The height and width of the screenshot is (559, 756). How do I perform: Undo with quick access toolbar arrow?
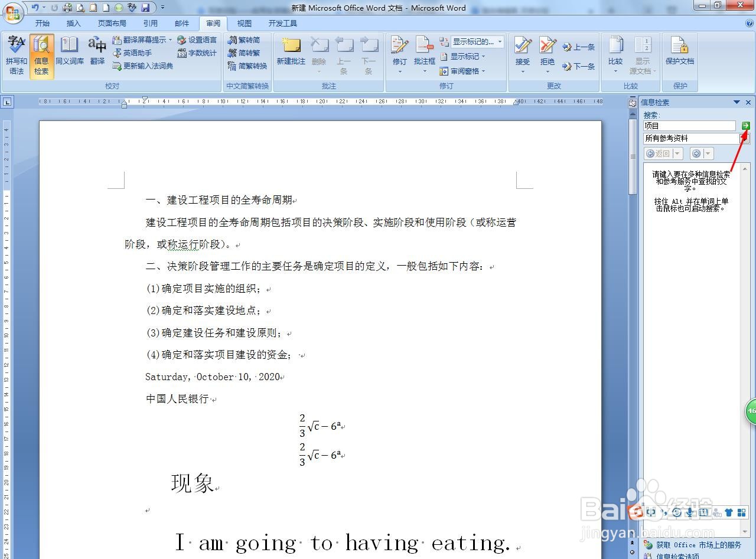(x=35, y=8)
